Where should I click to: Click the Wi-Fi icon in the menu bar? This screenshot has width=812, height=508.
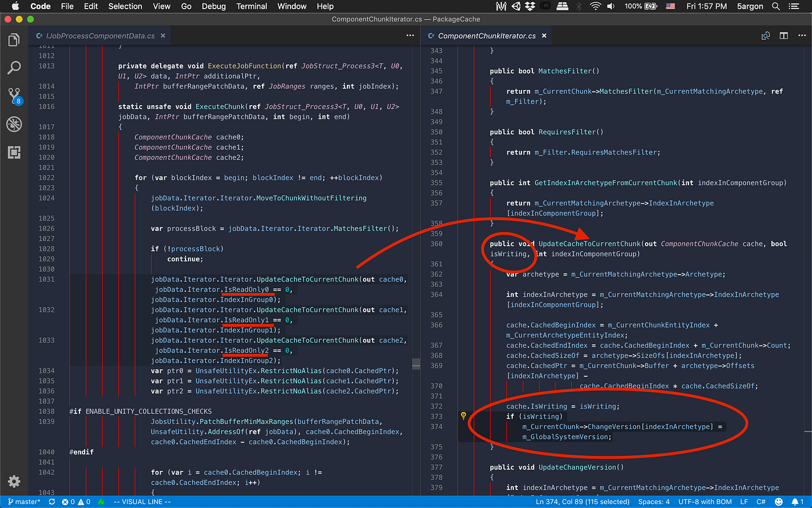(x=596, y=6)
